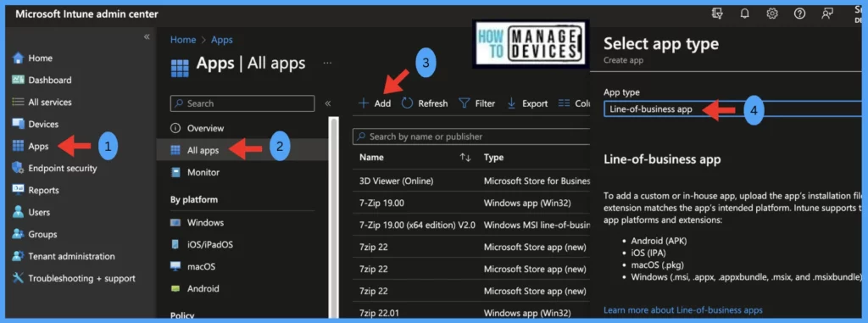Open Filter in the toolbar
Viewport: 868px width, 323px height.
tap(476, 103)
